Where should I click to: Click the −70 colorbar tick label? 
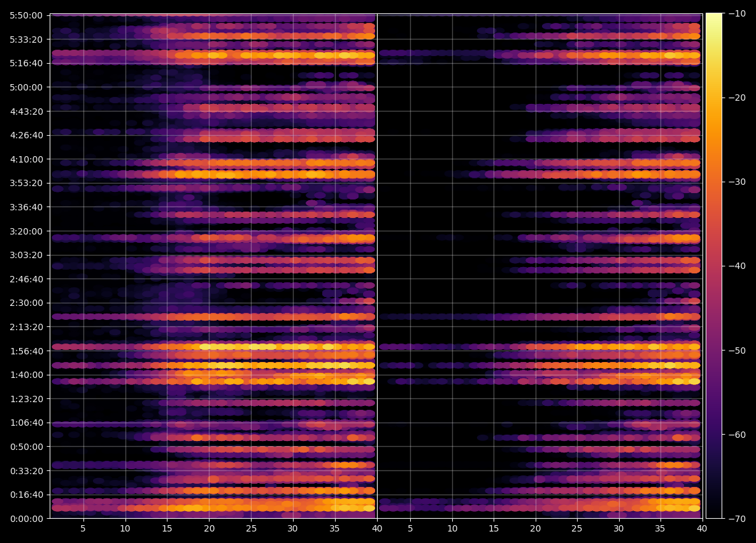(737, 518)
